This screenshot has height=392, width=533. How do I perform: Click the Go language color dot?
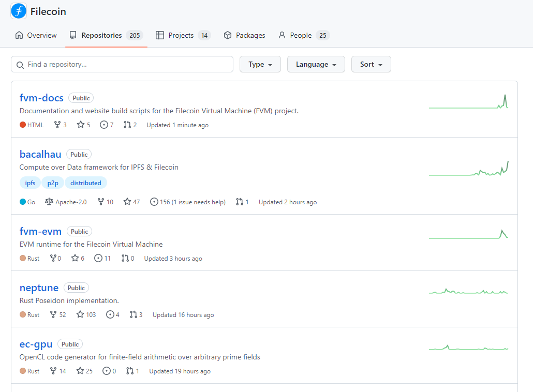click(x=23, y=202)
